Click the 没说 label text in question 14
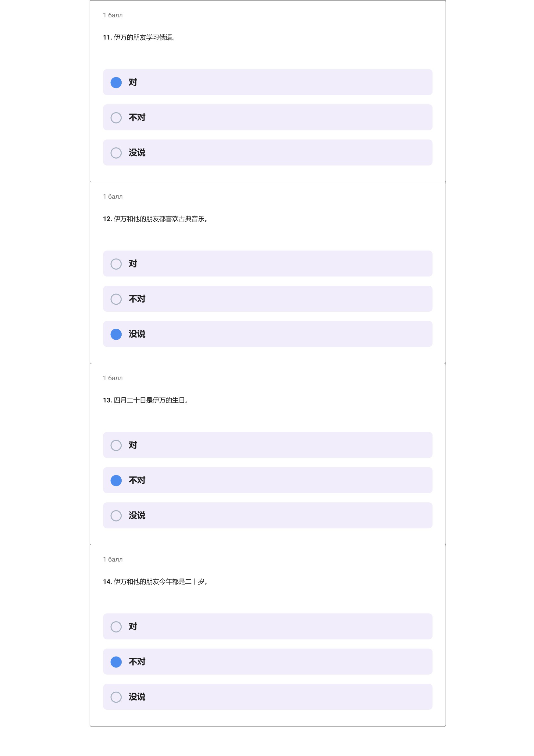Viewport: 534px width, 756px height. coord(137,697)
